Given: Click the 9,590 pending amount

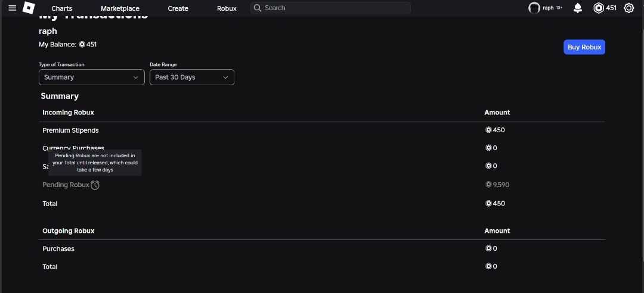Looking at the screenshot, I should tap(501, 185).
